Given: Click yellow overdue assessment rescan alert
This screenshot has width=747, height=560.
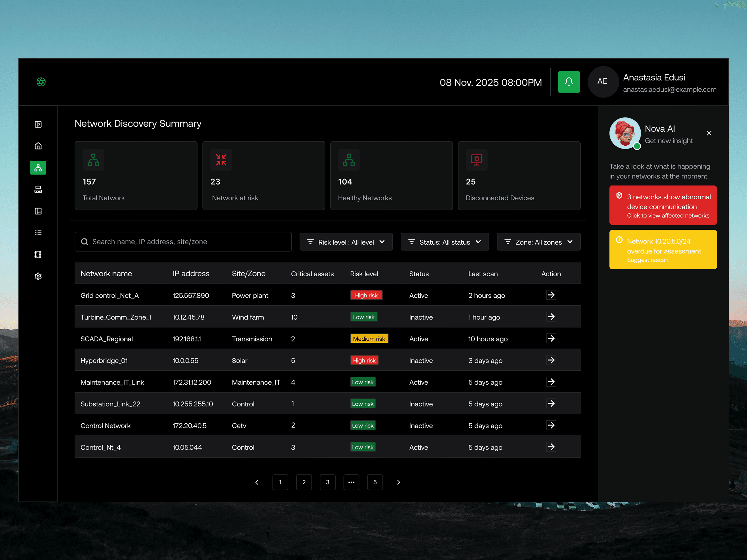Looking at the screenshot, I should point(663,250).
